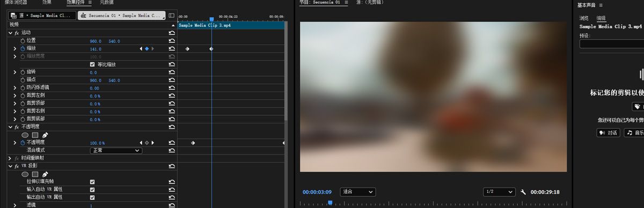Toggle the 锚点 stopwatch animation icon
Image resolution: width=644 pixels, height=208 pixels.
pos(23,80)
